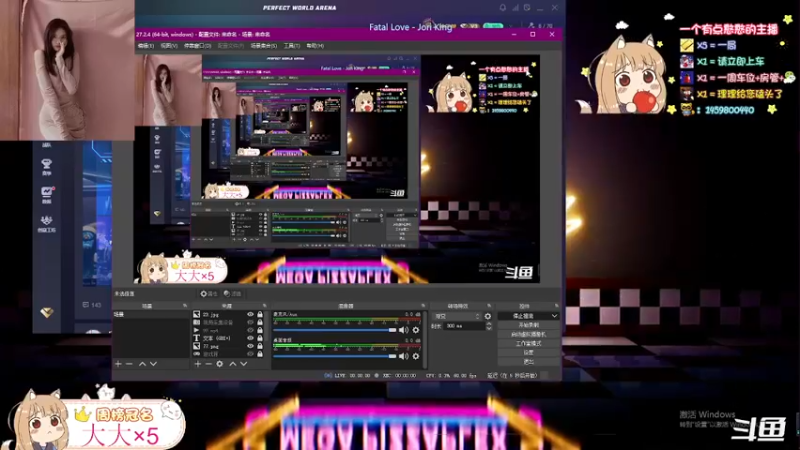This screenshot has height=450, width=800.
Task: Open the Help (H) menu in OBS
Action: pos(315,46)
